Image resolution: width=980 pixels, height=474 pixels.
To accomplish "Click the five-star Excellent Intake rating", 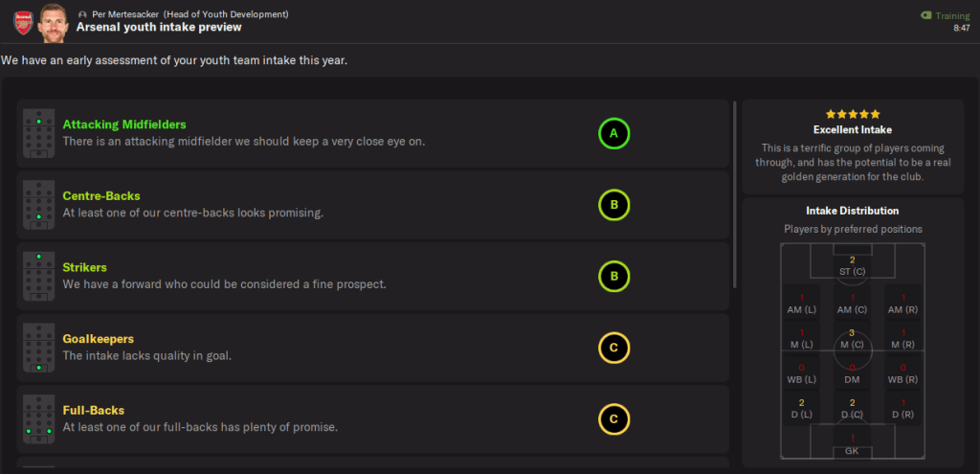I will [852, 114].
